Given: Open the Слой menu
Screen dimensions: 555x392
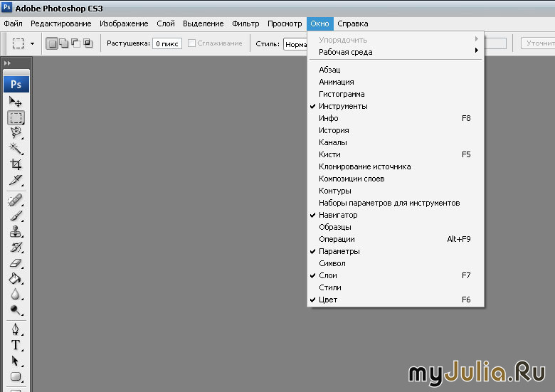Looking at the screenshot, I should [166, 23].
